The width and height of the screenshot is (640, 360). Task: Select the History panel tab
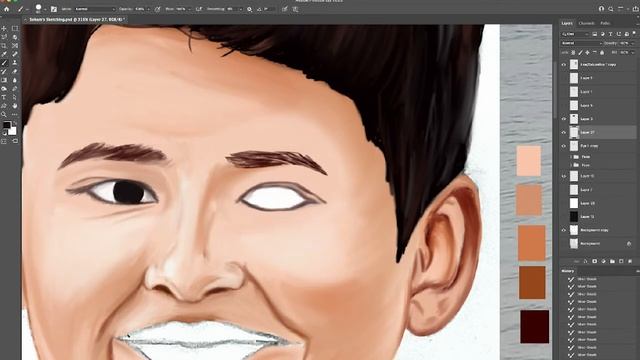coord(568,271)
